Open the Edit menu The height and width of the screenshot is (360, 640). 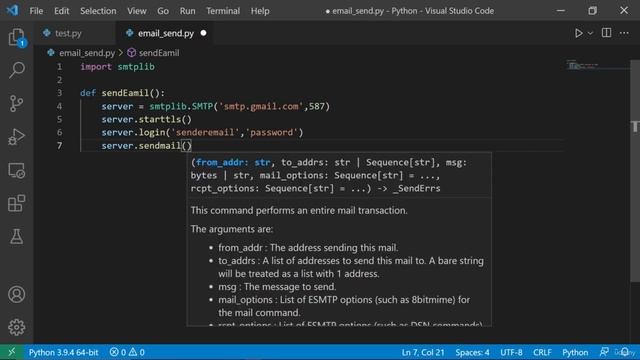click(x=62, y=11)
